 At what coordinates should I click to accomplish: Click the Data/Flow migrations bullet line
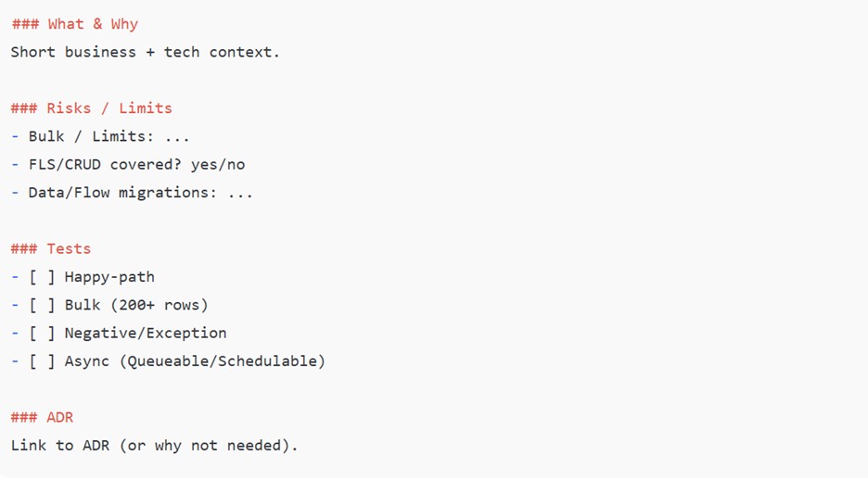click(x=132, y=193)
